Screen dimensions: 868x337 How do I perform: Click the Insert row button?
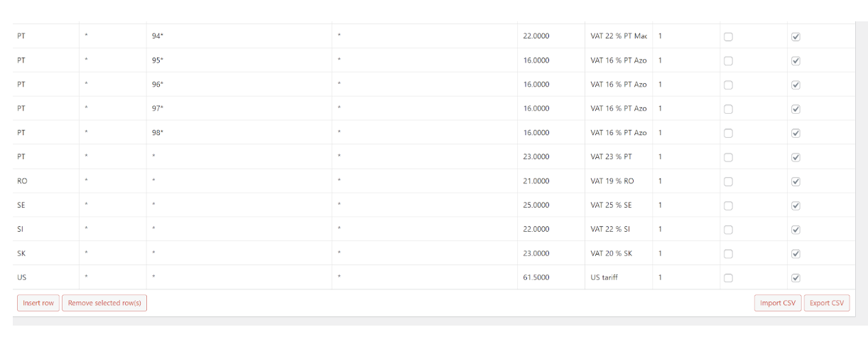pyautogui.click(x=38, y=303)
